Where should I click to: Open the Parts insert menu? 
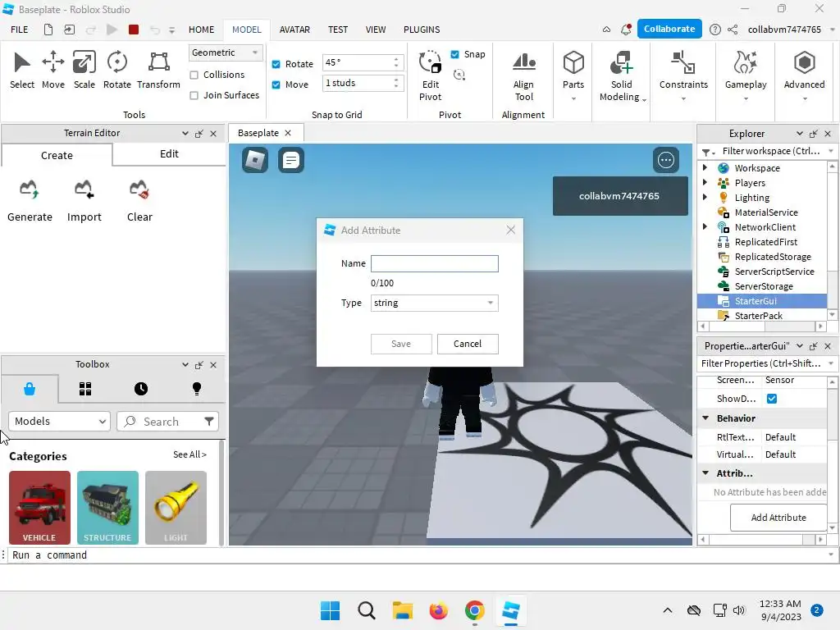point(573,75)
